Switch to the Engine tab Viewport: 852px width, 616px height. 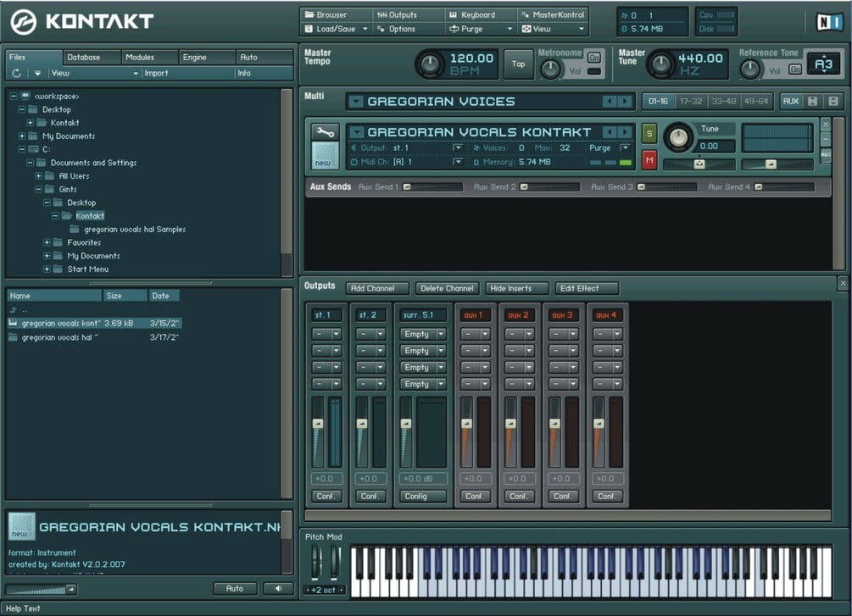207,57
